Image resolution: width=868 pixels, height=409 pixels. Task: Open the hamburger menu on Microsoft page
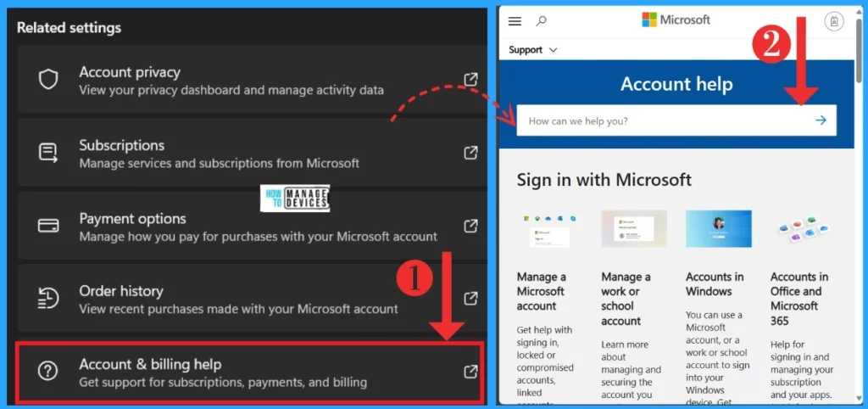click(515, 21)
